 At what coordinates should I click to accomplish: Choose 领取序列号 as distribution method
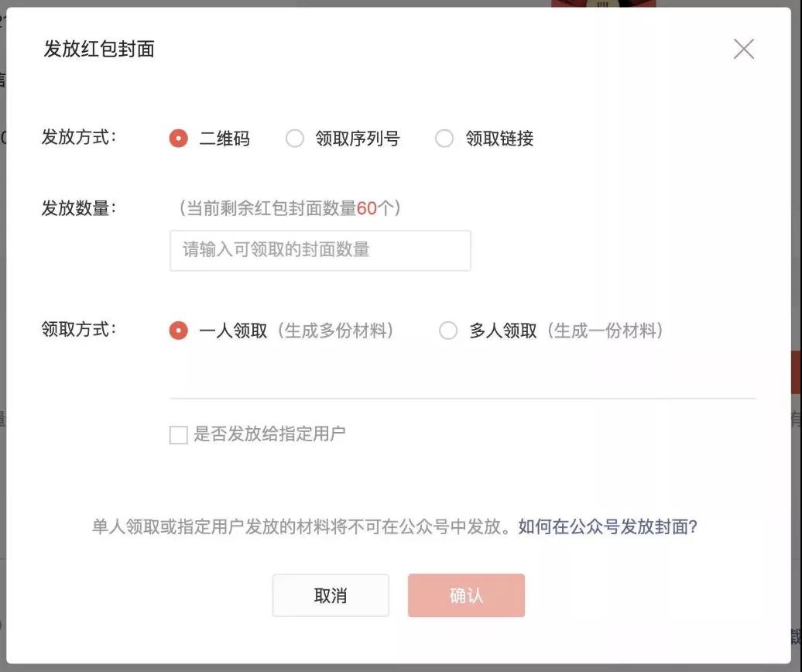(295, 139)
